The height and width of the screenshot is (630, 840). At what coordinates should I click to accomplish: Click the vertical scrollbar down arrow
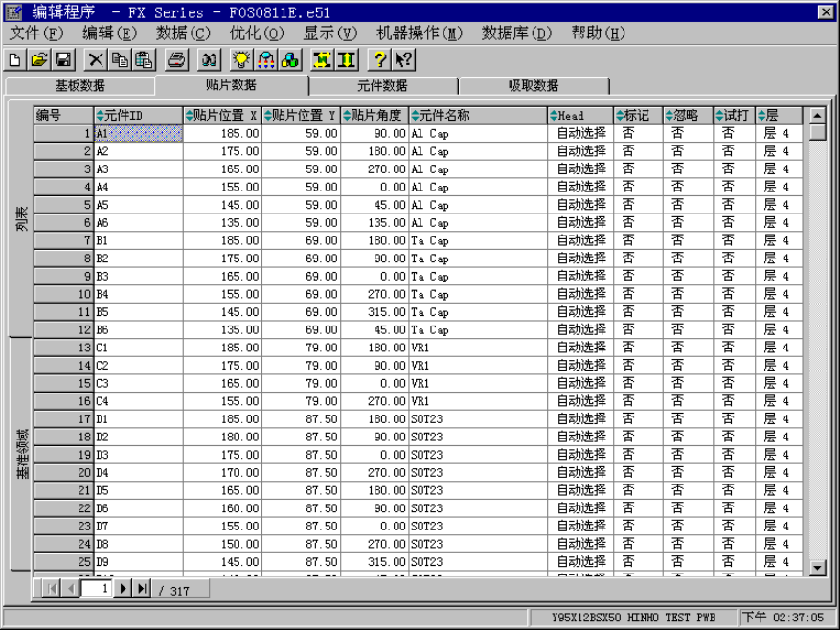point(817,568)
